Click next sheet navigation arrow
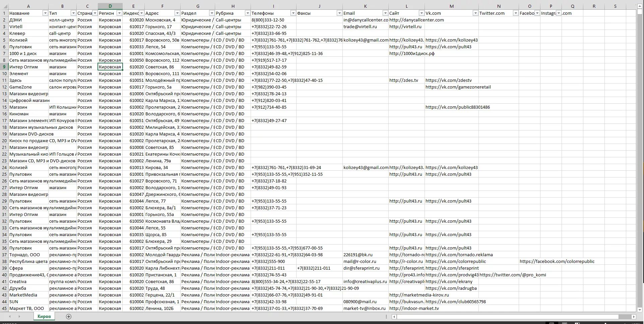644x324 pixels. click(x=19, y=316)
